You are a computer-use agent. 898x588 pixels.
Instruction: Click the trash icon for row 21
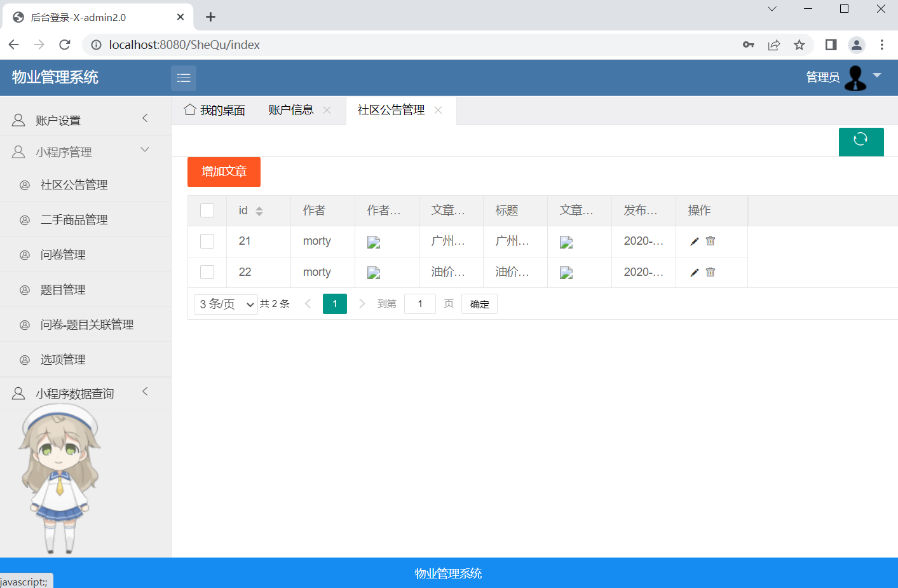pyautogui.click(x=711, y=241)
